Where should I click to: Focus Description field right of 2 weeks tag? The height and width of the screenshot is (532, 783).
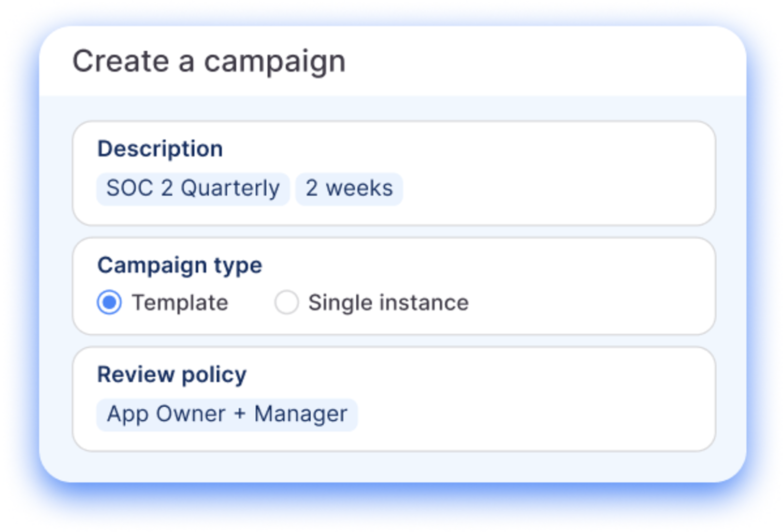click(554, 189)
